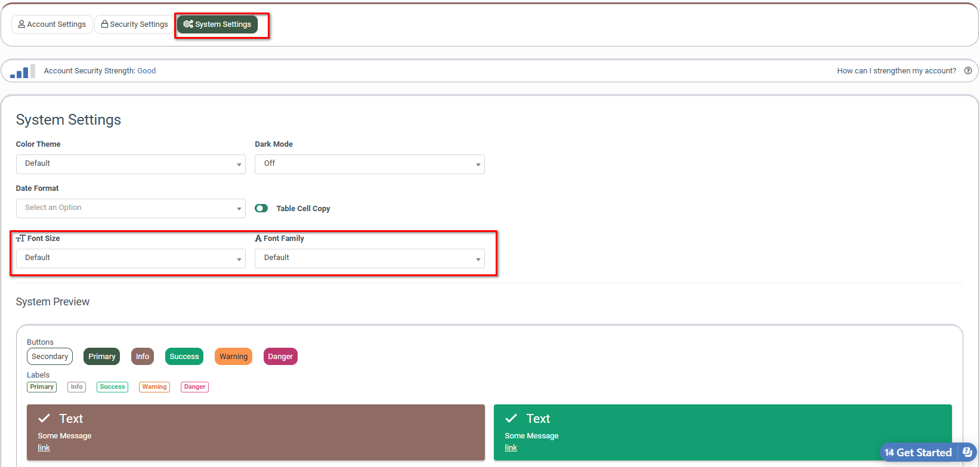980x467 pixels.
Task: Click the Danger preview button
Action: pyautogui.click(x=280, y=357)
